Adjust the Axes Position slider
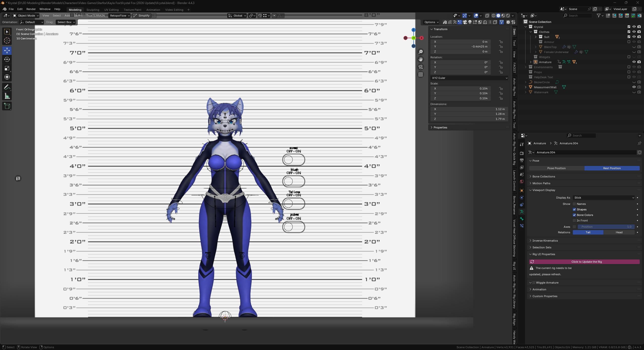This screenshot has width=644, height=350. pyautogui.click(x=606, y=227)
